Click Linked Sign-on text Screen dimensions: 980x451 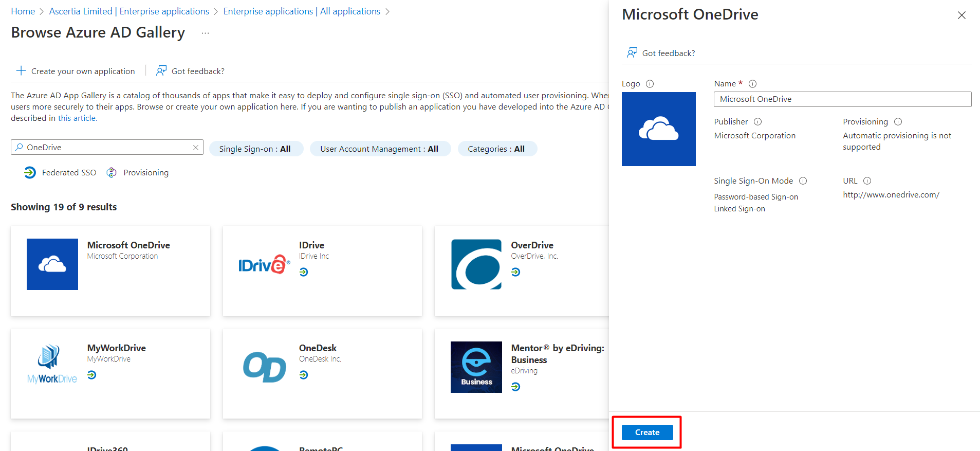[x=739, y=209]
